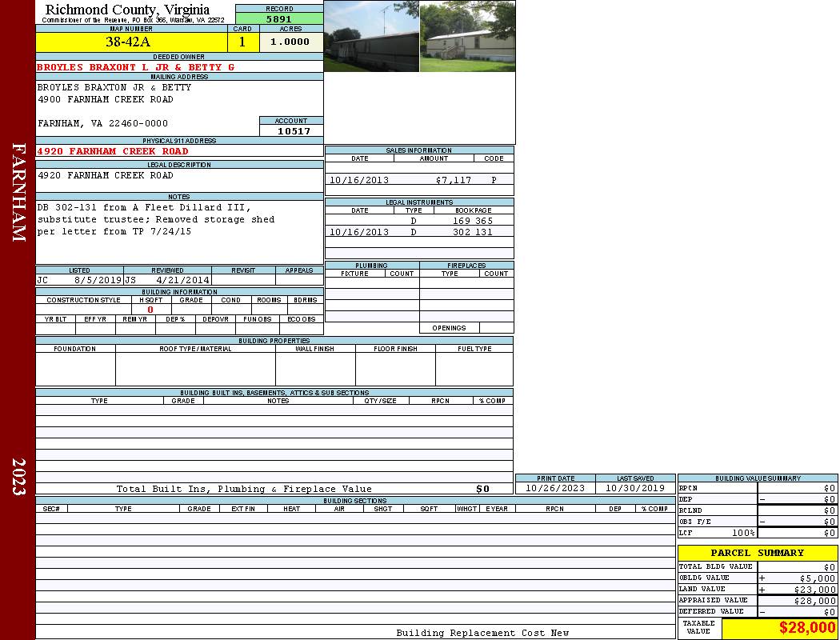Select the acres value 1.0000
Viewport: 840px width, 640px height.
pyautogui.click(x=291, y=42)
